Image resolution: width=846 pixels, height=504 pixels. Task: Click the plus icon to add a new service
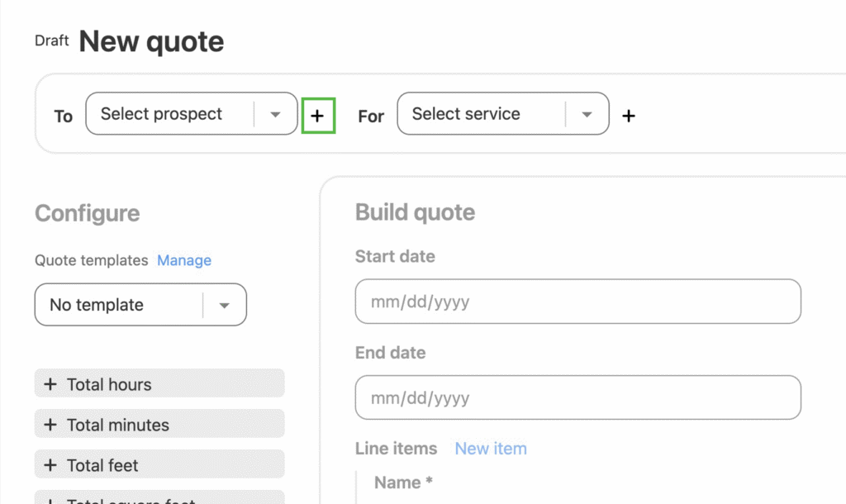[629, 116]
